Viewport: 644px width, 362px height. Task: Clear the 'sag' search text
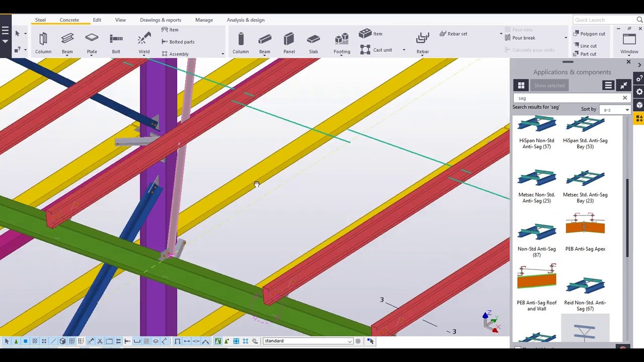[625, 98]
